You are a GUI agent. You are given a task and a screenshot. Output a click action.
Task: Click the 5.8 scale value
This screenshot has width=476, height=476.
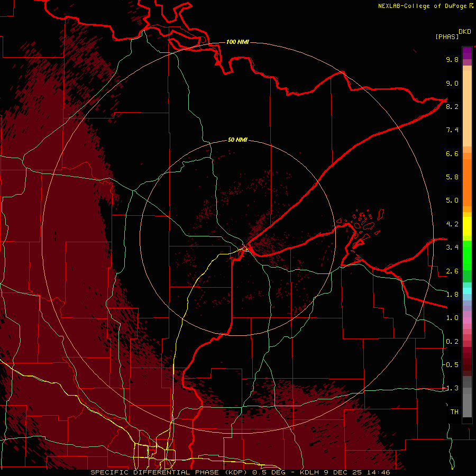(x=452, y=177)
